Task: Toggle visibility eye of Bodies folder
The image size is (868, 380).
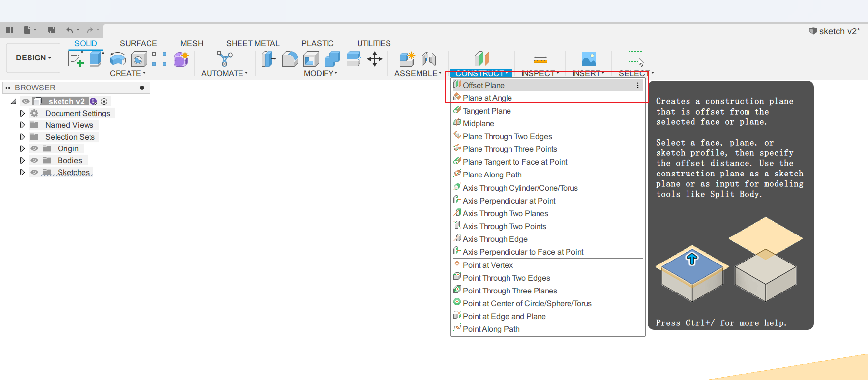Action: (34, 160)
